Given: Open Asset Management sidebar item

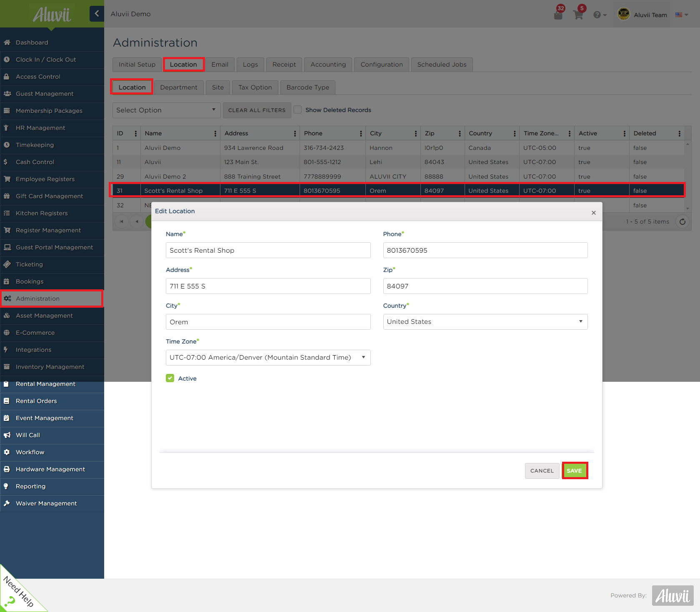Looking at the screenshot, I should [52, 316].
